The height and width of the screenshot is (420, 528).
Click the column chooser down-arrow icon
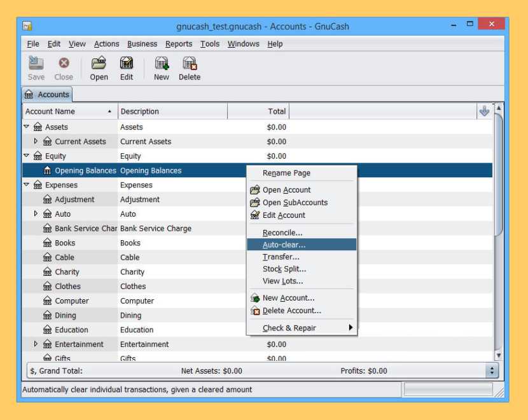point(484,111)
